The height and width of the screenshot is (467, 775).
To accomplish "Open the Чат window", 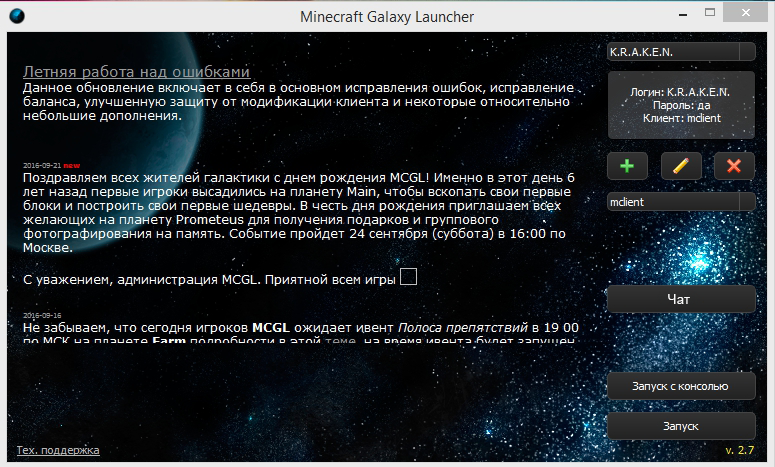I will point(681,299).
